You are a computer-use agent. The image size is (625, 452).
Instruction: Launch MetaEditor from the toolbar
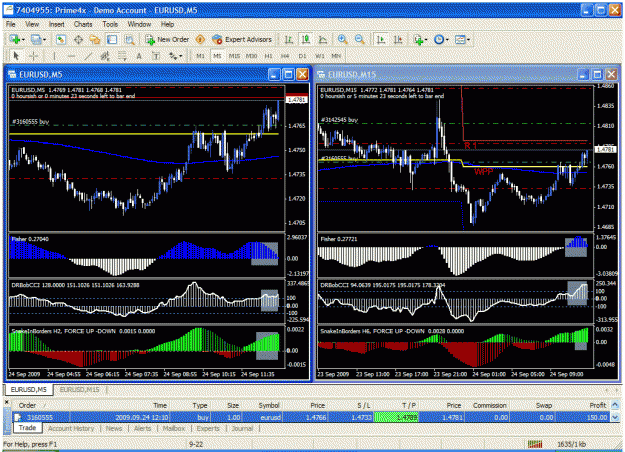[200, 39]
